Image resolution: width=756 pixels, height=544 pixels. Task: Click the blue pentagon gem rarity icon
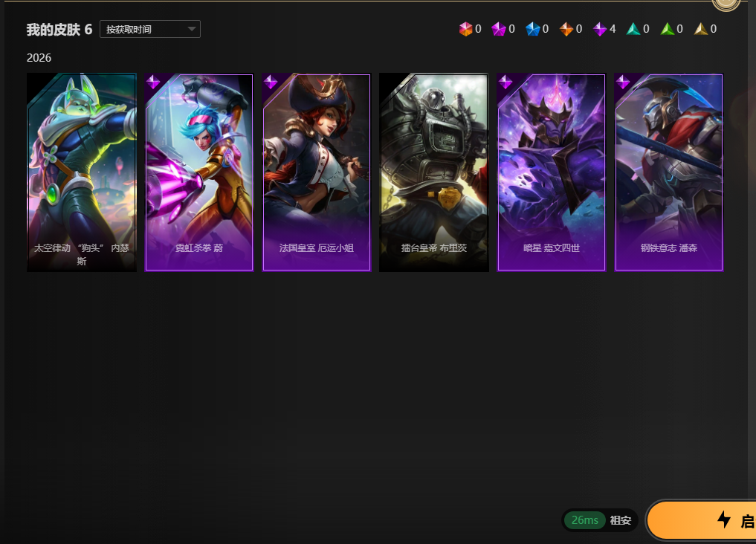click(532, 30)
